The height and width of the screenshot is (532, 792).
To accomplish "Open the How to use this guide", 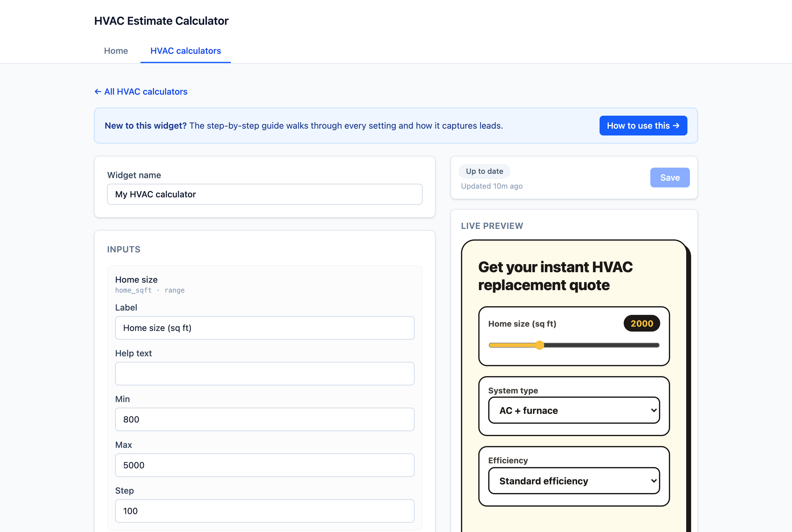I will coord(643,126).
